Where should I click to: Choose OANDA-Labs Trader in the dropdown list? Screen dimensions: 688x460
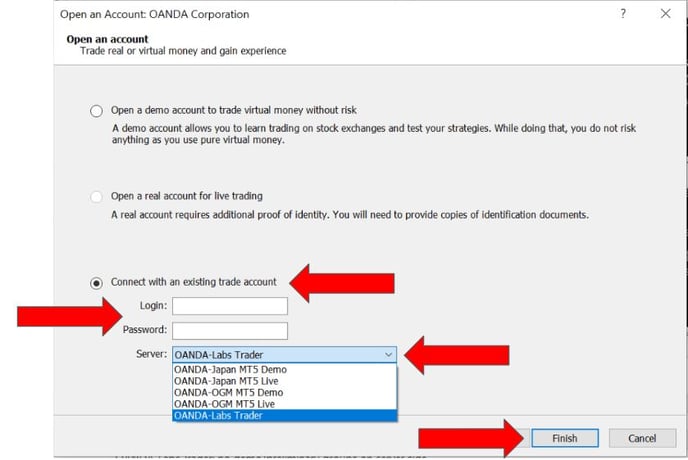click(x=285, y=415)
